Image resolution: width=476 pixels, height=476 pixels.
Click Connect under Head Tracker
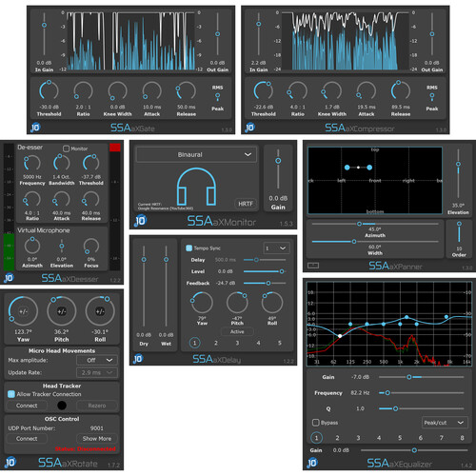coord(27,406)
